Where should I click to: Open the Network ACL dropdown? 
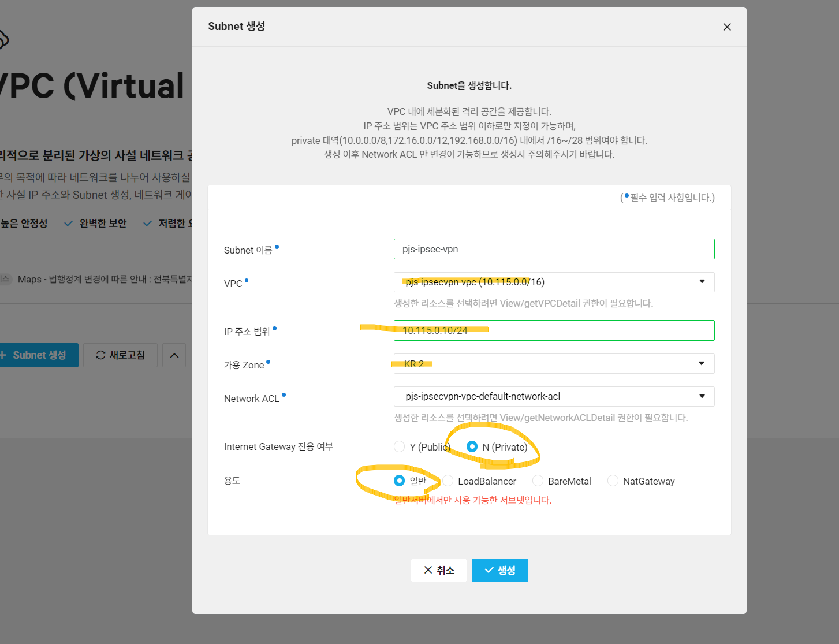[554, 396]
